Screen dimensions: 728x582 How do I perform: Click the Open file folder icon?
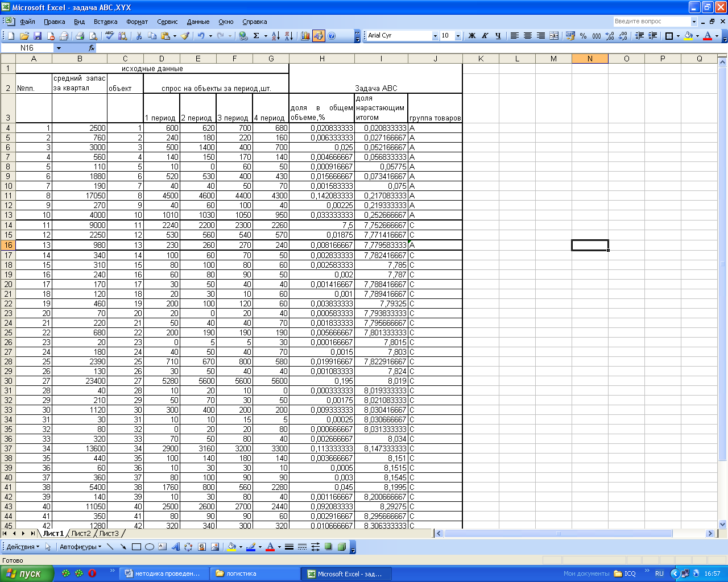tap(24, 36)
